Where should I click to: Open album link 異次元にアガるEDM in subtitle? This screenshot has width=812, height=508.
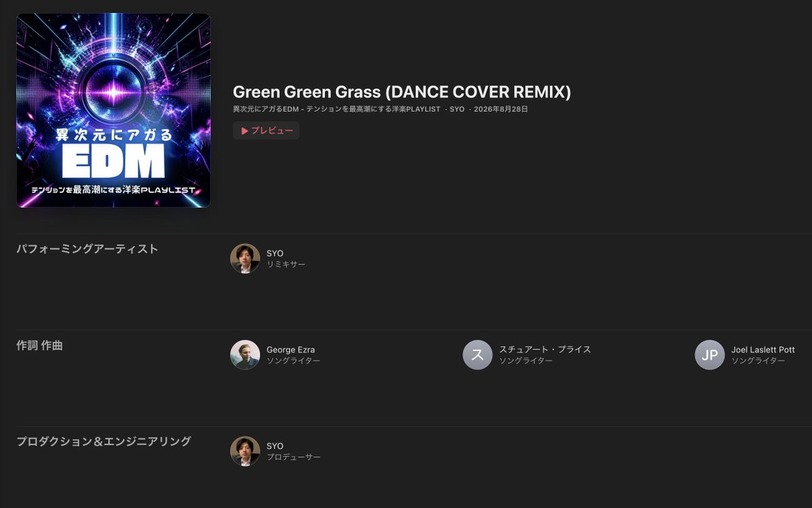coord(337,109)
